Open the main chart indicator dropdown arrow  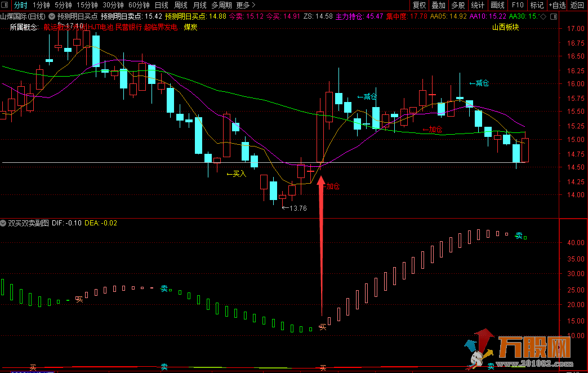coord(52,16)
